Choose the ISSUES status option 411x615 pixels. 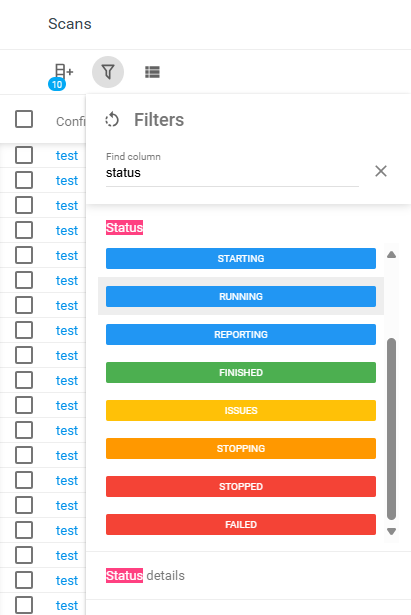point(241,411)
